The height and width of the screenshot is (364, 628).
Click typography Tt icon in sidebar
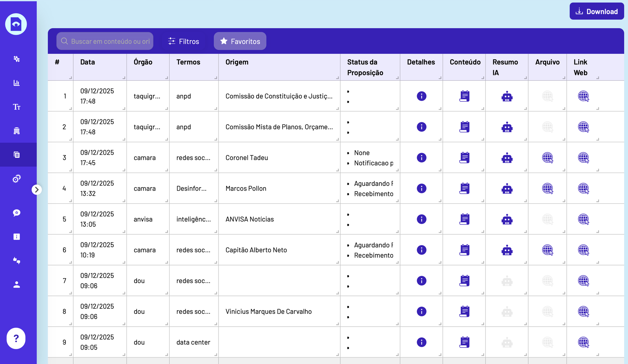[17, 107]
